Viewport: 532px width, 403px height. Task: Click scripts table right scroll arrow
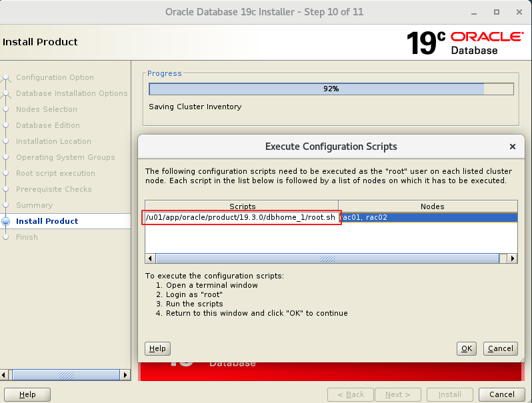coord(512,258)
